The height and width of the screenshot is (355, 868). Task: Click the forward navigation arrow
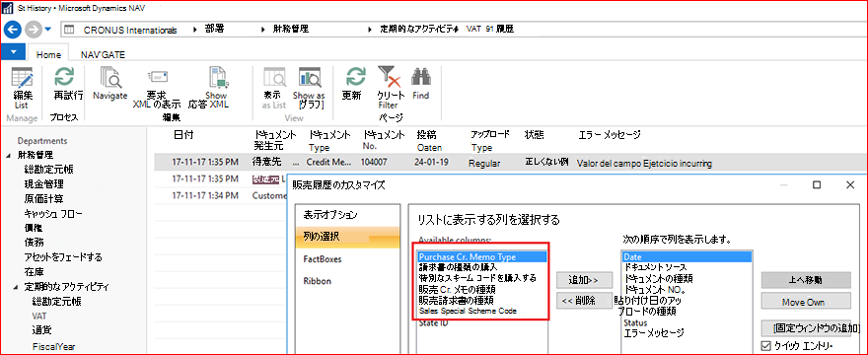[x=33, y=29]
